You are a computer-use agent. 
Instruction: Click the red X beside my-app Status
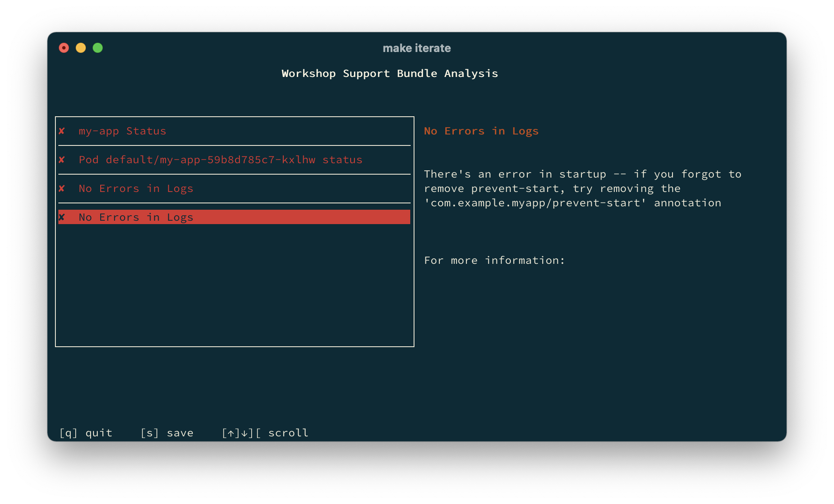point(62,131)
